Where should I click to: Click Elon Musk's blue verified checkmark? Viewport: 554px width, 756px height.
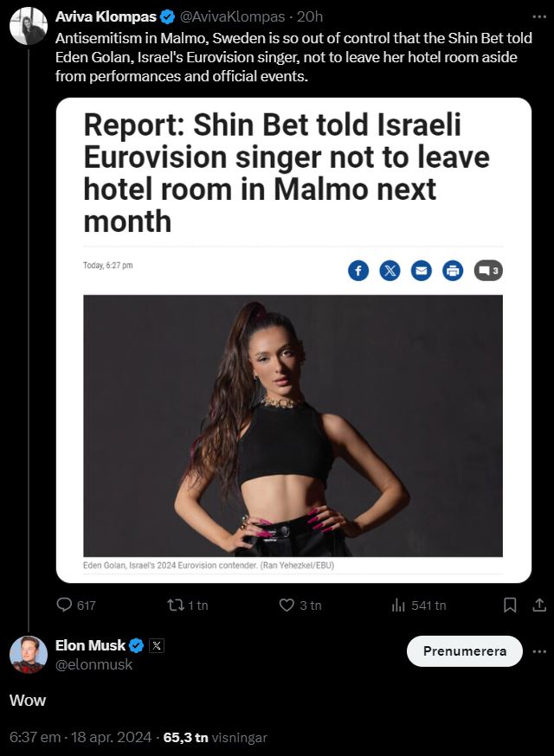click(137, 645)
